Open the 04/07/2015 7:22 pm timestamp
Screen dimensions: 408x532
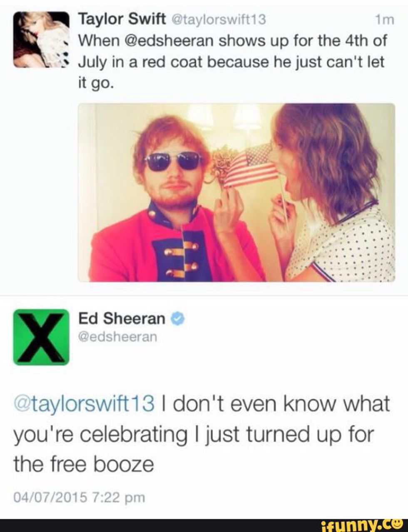coord(79,497)
